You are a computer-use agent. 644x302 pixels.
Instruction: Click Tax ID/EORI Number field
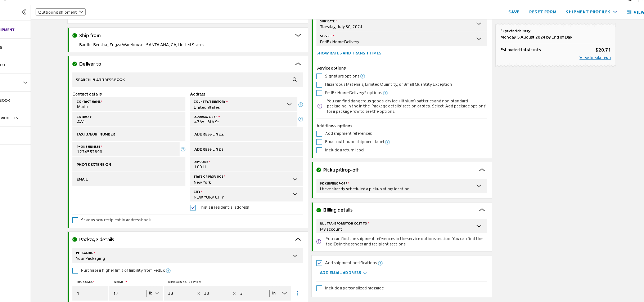tap(129, 134)
